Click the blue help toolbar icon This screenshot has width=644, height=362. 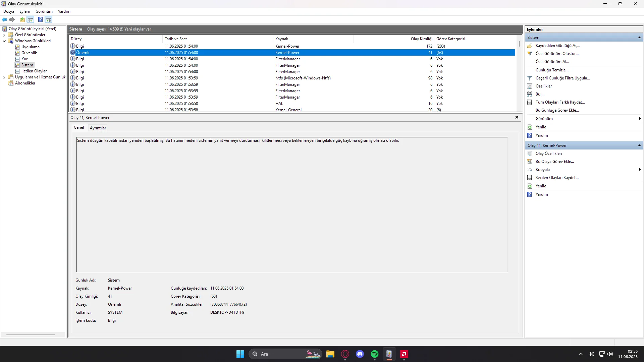coord(40,20)
